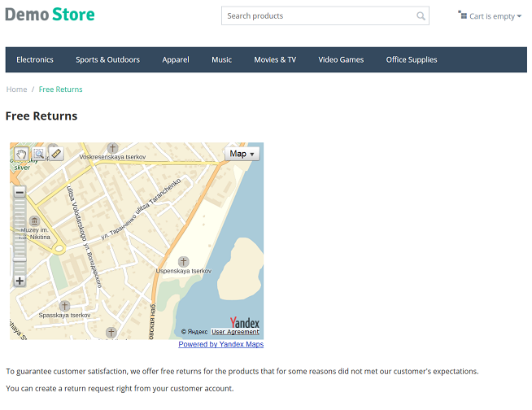Click the Spasskaya tserkov church marker
This screenshot has height=410, width=532.
64,306
